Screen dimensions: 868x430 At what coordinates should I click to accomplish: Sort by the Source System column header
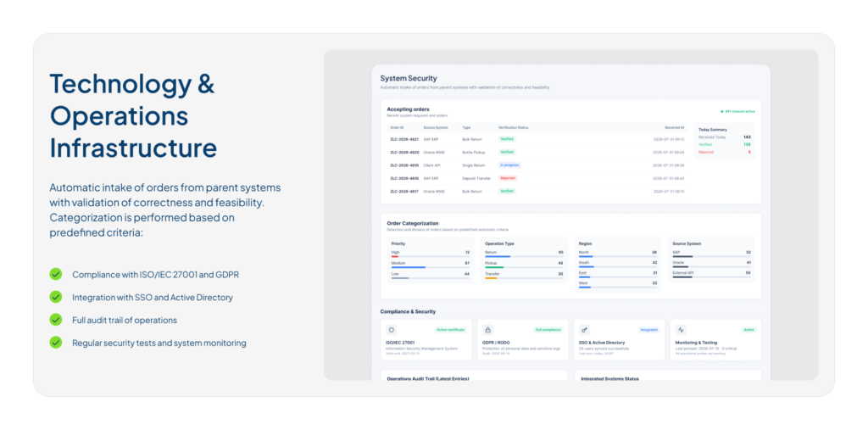click(x=436, y=127)
